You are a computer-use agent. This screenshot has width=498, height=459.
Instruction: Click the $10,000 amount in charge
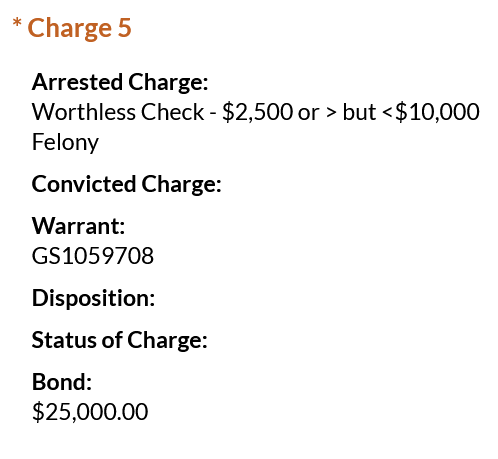tap(437, 112)
